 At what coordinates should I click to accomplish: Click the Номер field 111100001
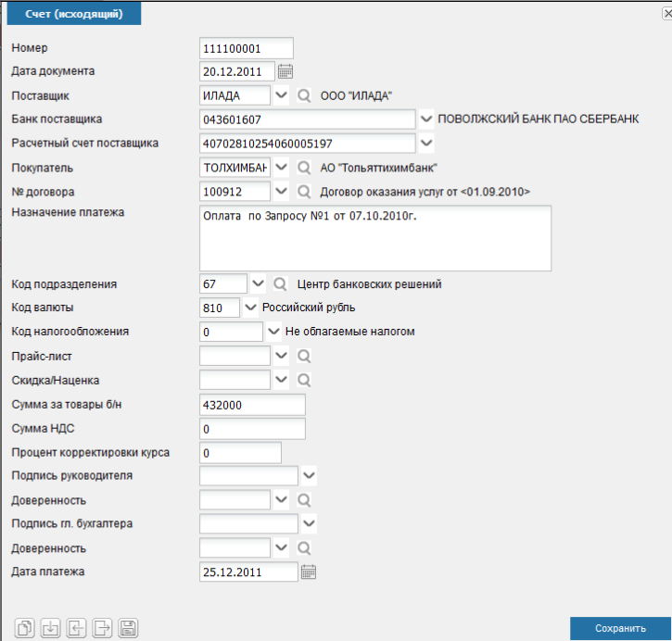click(247, 48)
